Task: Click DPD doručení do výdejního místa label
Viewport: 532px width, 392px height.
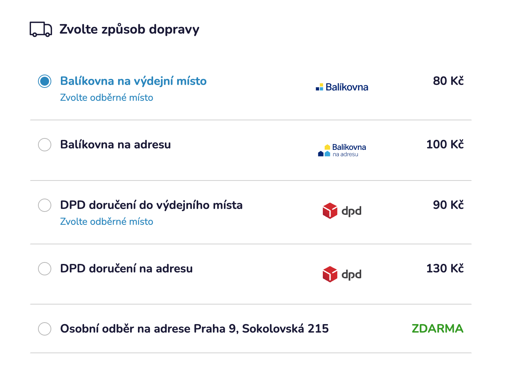Action: pos(151,205)
